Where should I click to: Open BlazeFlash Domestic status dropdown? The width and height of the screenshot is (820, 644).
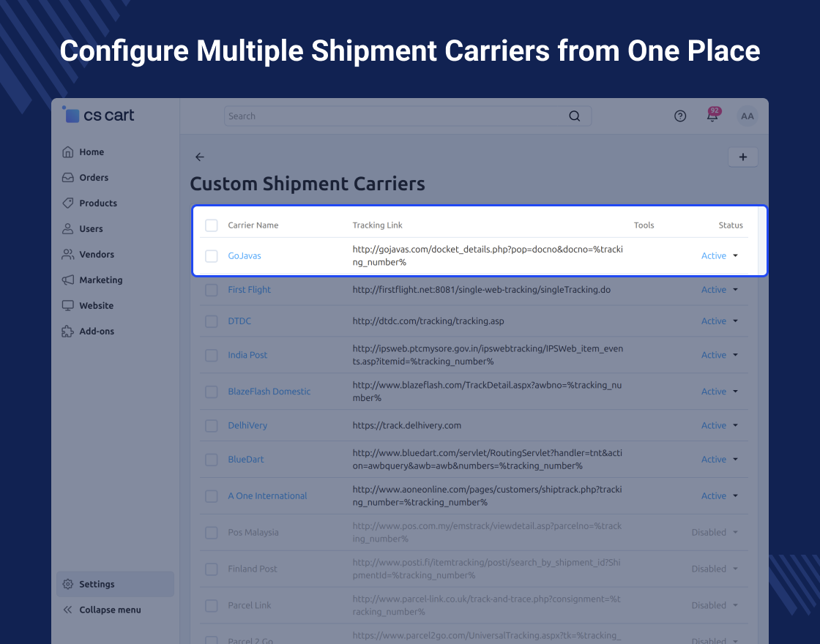click(720, 392)
